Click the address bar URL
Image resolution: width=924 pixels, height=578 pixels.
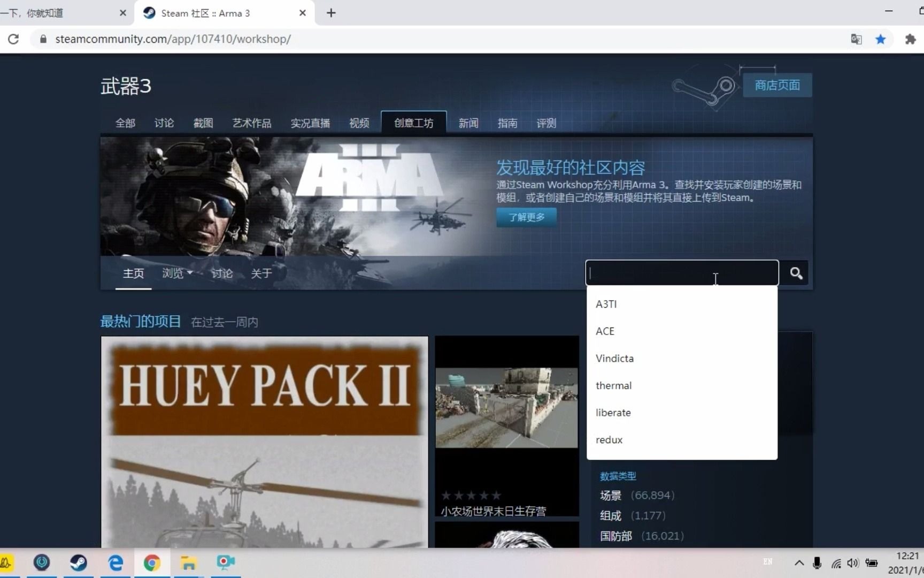click(173, 39)
